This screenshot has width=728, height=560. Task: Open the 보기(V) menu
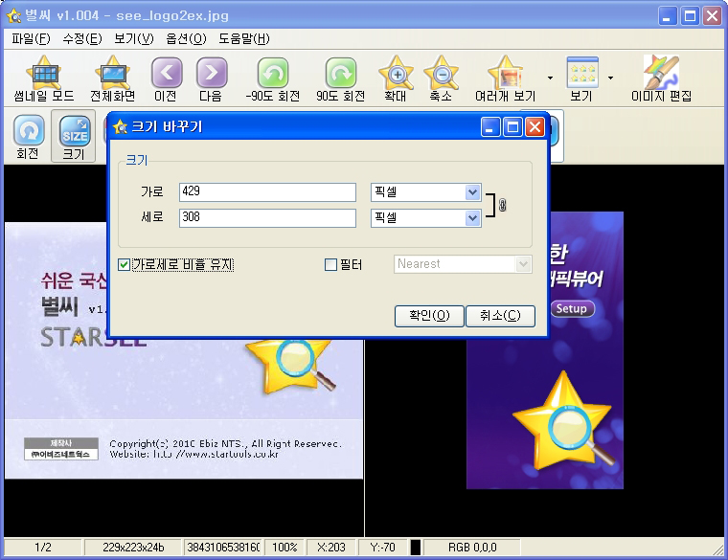coord(134,39)
